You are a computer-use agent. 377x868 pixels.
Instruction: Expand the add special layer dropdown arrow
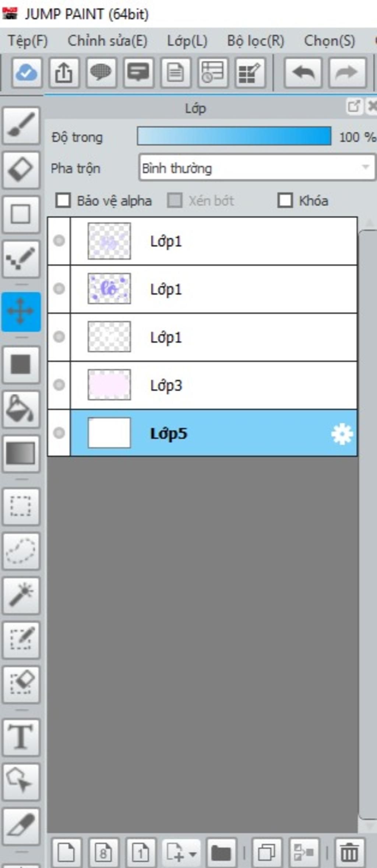click(x=193, y=853)
